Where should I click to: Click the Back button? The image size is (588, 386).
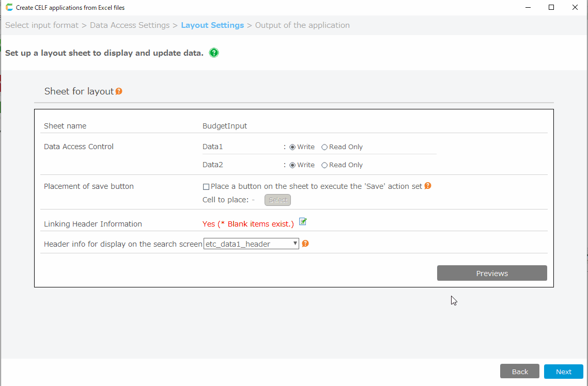519,372
